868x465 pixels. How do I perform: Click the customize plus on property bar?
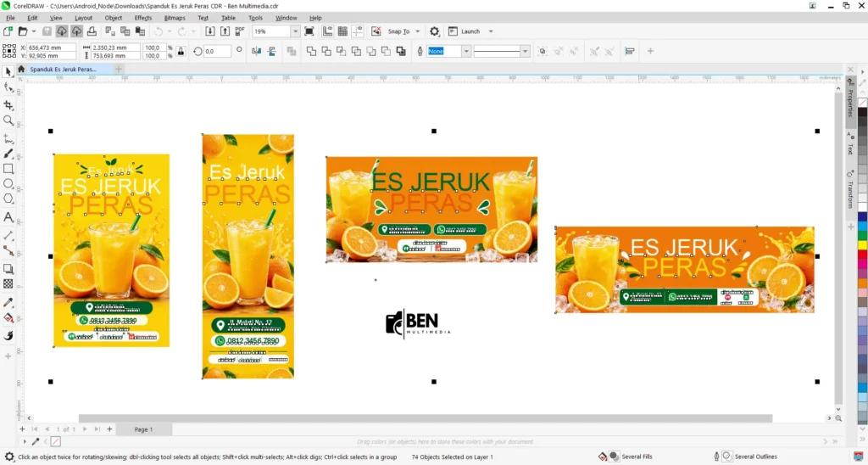pos(650,51)
